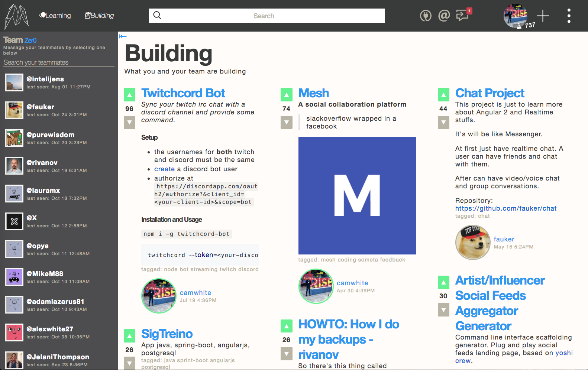Click 'tagged: mesh coding someta feedback' text
The height and width of the screenshot is (370, 588).
(352, 260)
